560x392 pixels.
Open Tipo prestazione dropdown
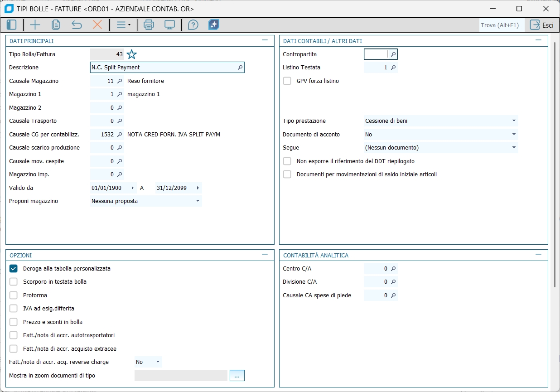click(x=514, y=121)
